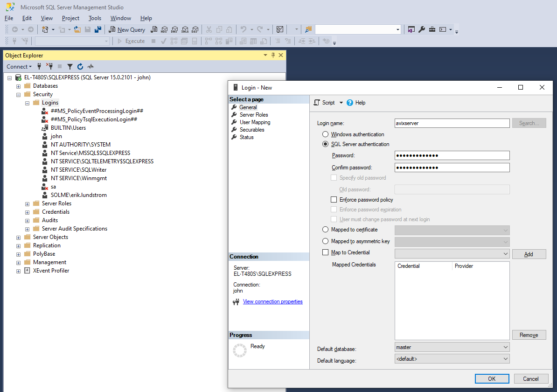Click the Activity Monitor icon in Object Explorer
This screenshot has width=557, height=392.
pos(91,67)
